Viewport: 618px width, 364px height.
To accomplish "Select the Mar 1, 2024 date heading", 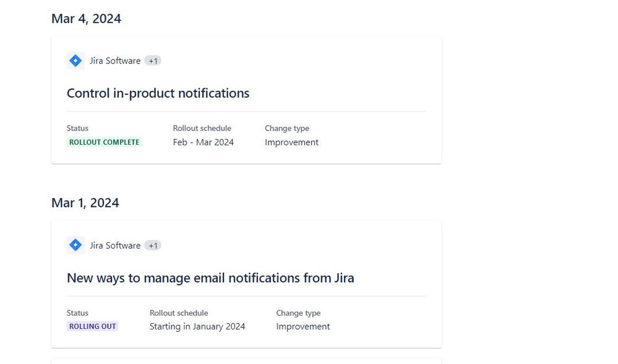I will (x=85, y=203).
